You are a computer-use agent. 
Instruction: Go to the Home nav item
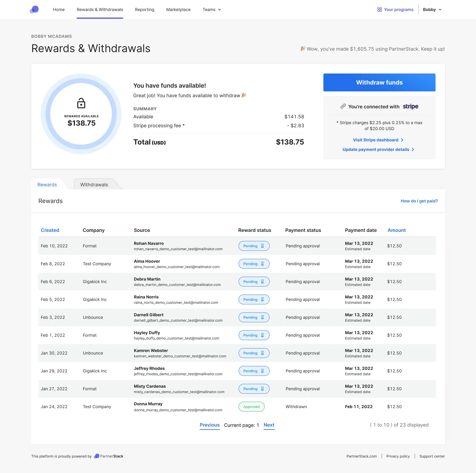pos(59,10)
